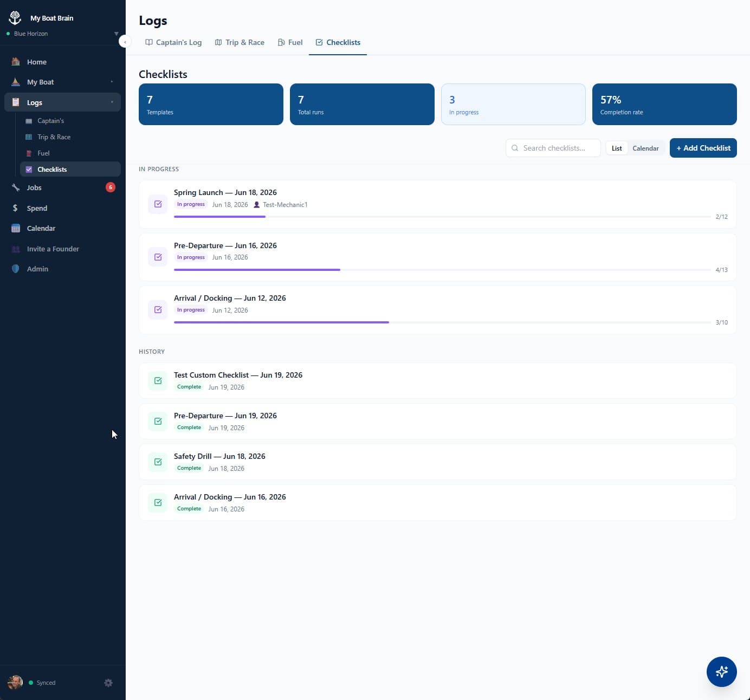Click the Test-Mechanic1 person icon

[257, 205]
